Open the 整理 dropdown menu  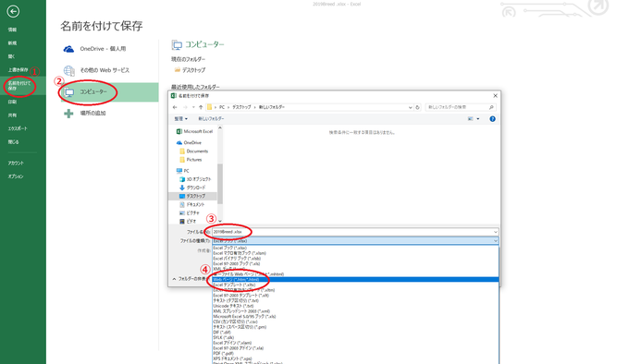coord(180,119)
